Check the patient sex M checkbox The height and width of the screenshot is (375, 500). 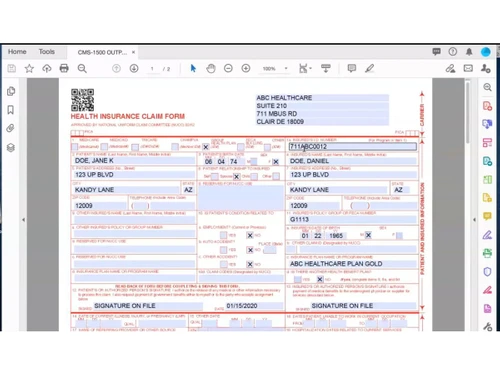click(x=254, y=162)
